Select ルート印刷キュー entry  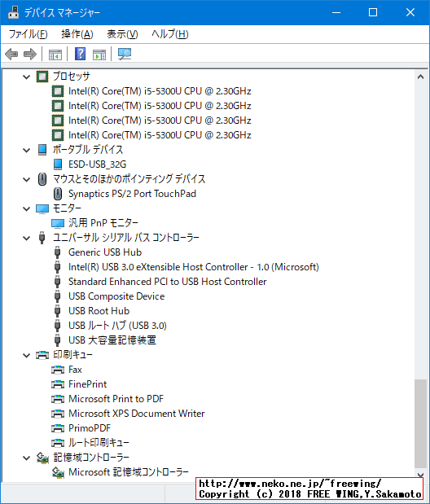tap(99, 443)
